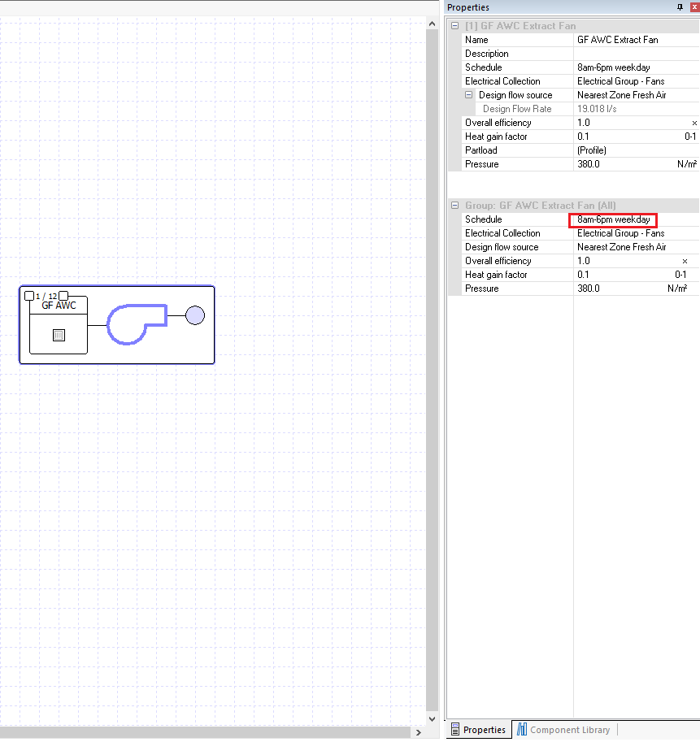Toggle the right checkbox beside 1 / 12
The height and width of the screenshot is (742, 700).
(x=63, y=296)
